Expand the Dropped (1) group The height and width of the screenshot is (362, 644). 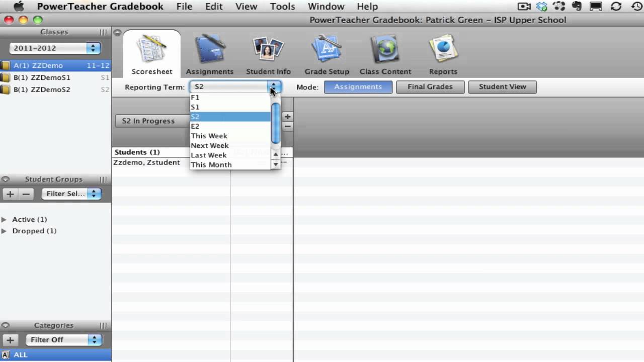click(5, 231)
